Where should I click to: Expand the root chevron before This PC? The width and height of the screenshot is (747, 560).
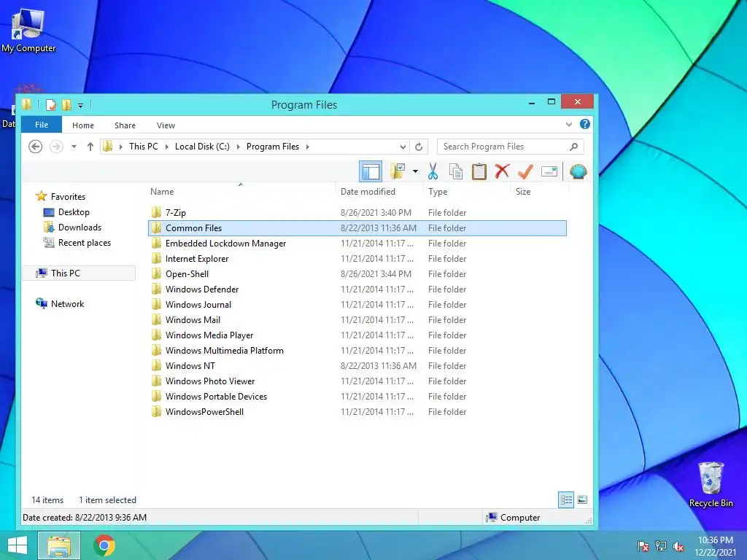click(121, 147)
